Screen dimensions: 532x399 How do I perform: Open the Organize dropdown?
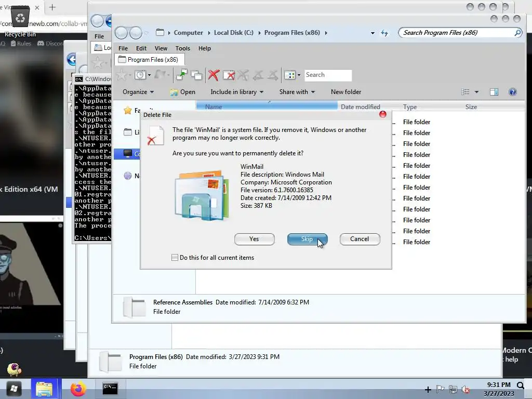point(138,92)
